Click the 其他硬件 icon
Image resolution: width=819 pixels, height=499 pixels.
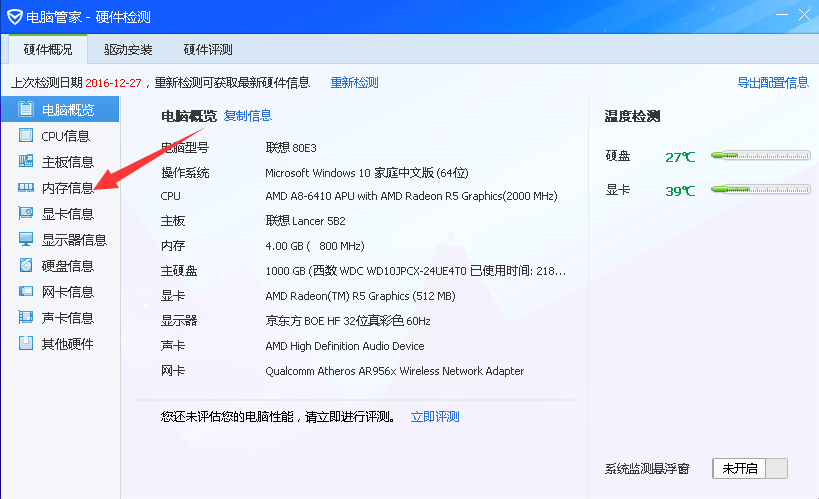pos(26,343)
